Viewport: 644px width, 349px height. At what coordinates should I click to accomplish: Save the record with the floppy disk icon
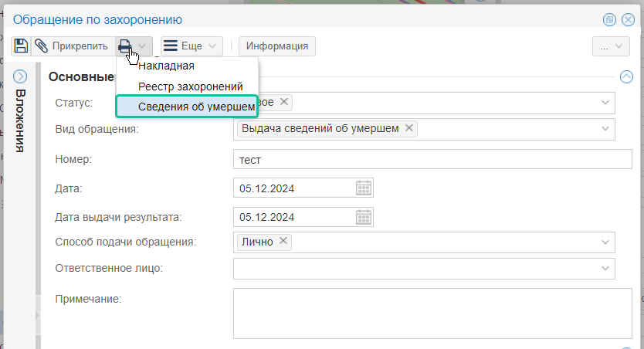[x=21, y=46]
